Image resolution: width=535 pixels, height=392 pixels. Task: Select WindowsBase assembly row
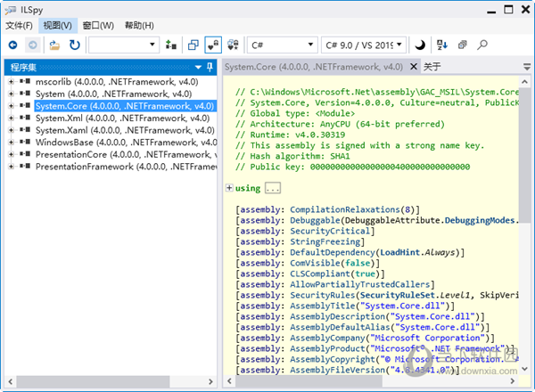(x=126, y=143)
